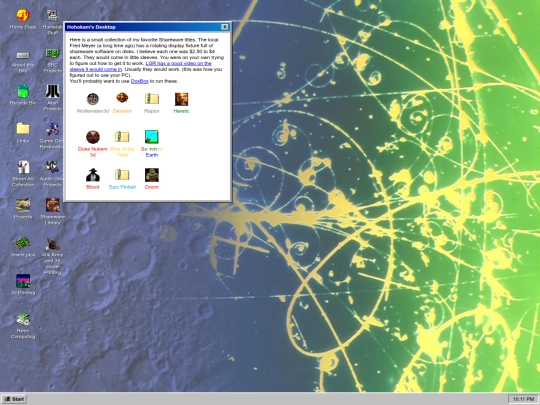This screenshot has height=405, width=540.
Task: Select the Wolfenstien3d shareware icon
Action: 93,103
